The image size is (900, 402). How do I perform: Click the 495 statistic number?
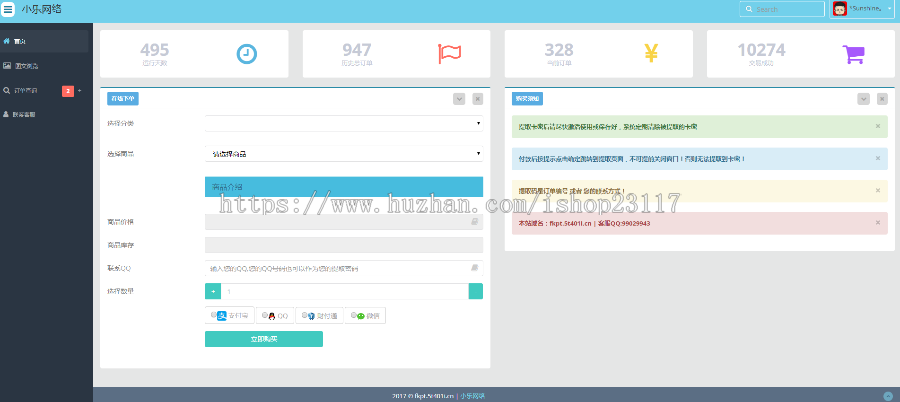coord(154,50)
